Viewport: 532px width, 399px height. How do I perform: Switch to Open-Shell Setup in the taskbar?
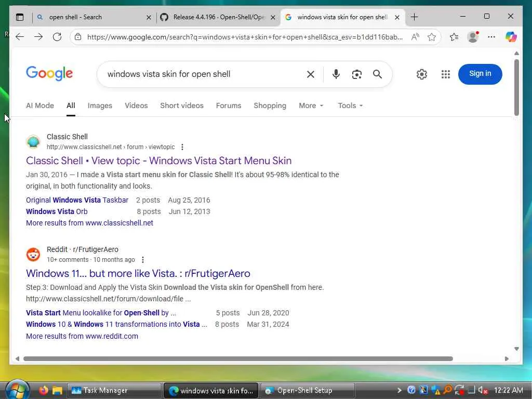[308, 391]
